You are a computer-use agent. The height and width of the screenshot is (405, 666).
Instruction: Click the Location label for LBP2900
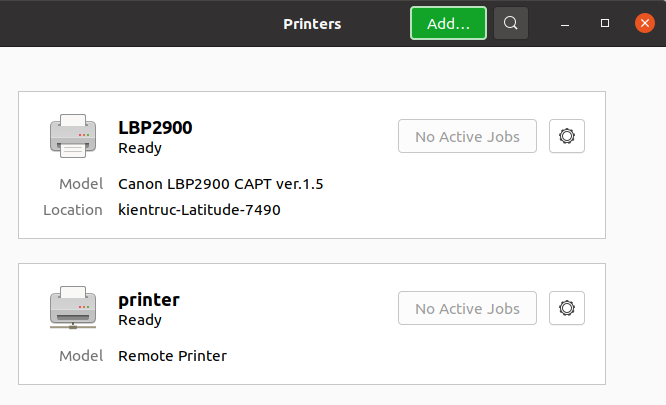tap(73, 210)
